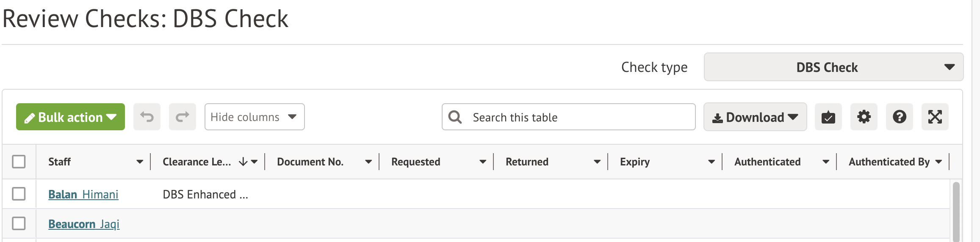The height and width of the screenshot is (242, 980).
Task: Click the help question mark icon
Action: click(900, 117)
